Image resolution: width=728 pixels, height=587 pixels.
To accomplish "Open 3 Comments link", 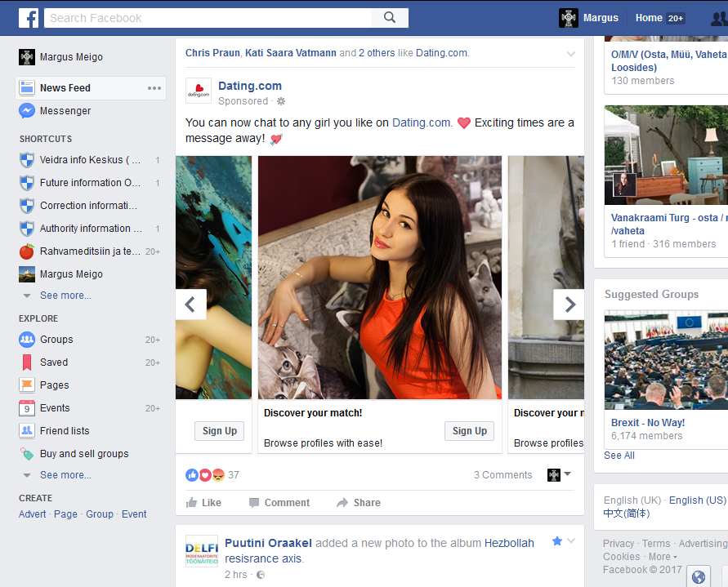I will pos(502,475).
